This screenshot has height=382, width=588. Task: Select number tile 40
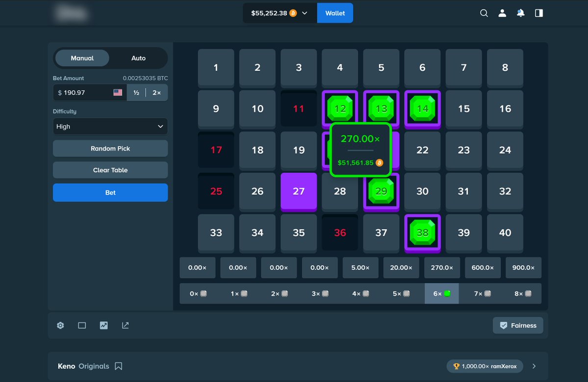[505, 233]
